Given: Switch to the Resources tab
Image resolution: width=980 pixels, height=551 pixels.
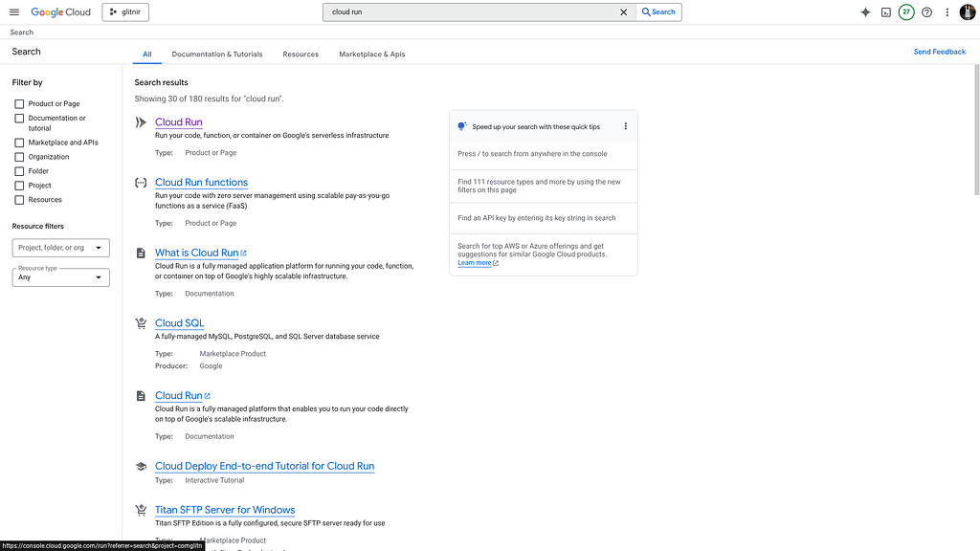Looking at the screenshot, I should click(x=301, y=55).
